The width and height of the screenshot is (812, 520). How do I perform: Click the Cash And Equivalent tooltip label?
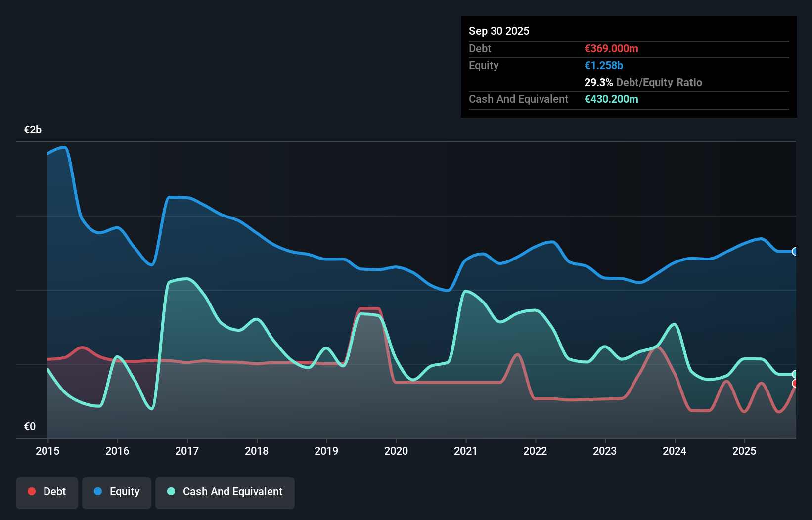518,99
